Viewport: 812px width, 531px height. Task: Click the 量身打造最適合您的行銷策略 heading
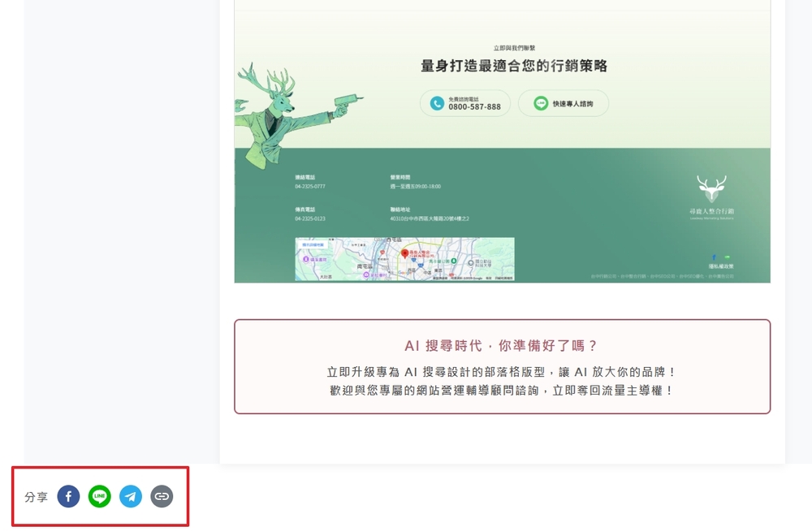tap(513, 67)
